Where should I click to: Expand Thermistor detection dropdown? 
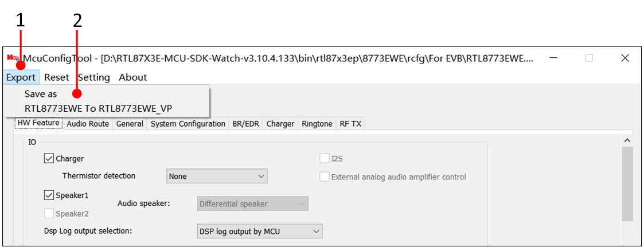(x=217, y=177)
